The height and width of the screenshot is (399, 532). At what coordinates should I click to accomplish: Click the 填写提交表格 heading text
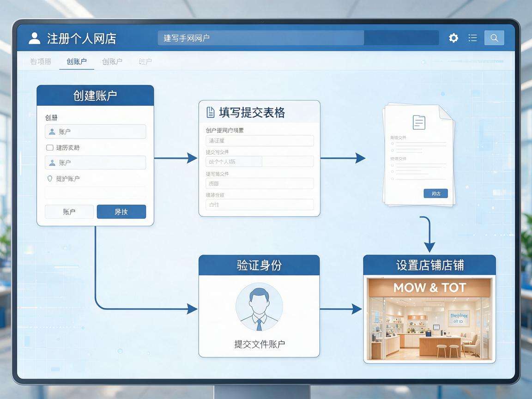252,112
